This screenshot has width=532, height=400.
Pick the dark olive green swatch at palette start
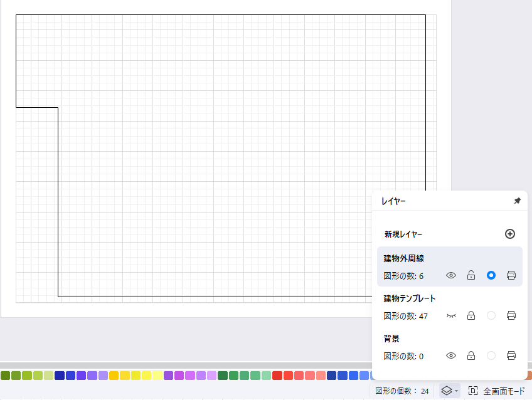[5, 376]
